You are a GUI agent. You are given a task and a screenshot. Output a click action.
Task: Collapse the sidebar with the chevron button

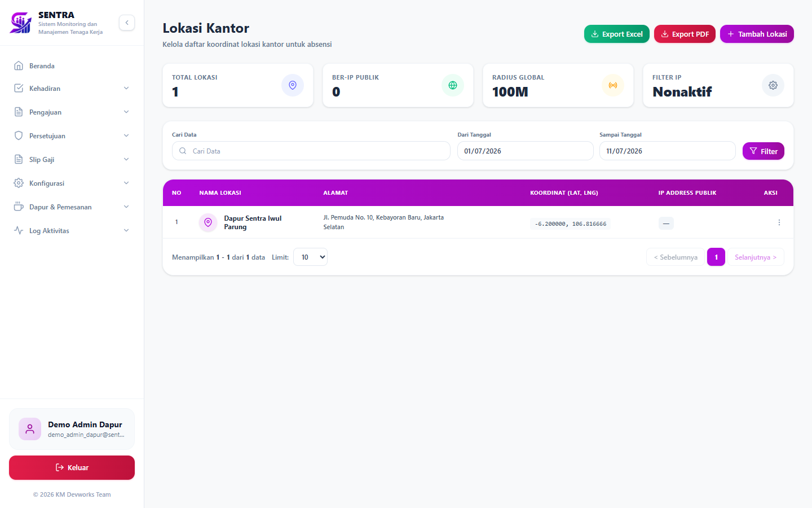click(127, 23)
